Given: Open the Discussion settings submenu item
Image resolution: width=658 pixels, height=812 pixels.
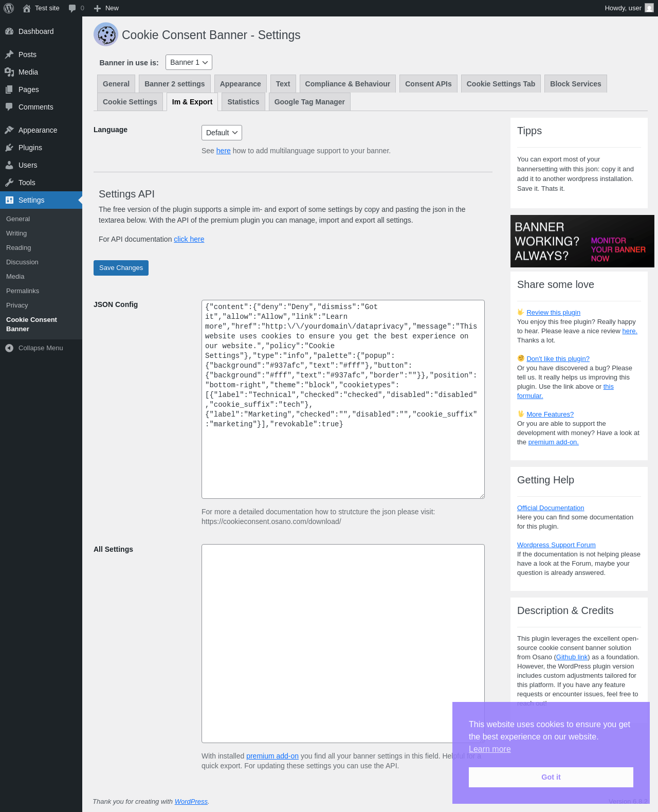Looking at the screenshot, I should tap(22, 262).
